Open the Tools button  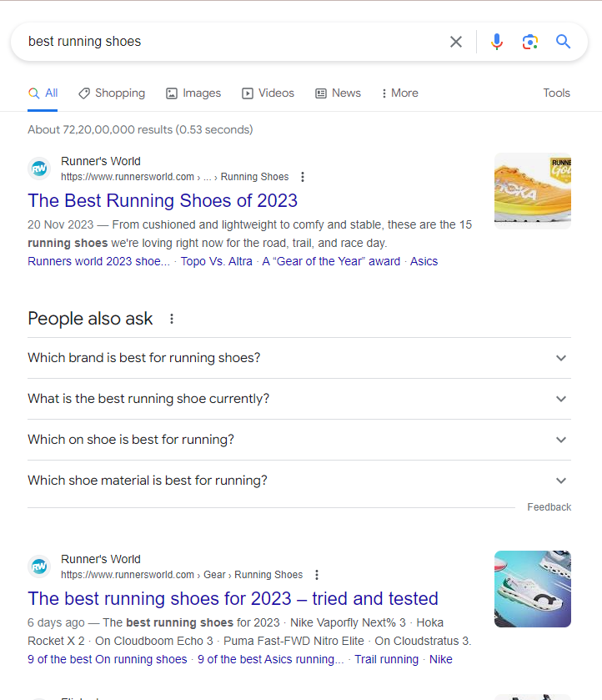[x=556, y=93]
